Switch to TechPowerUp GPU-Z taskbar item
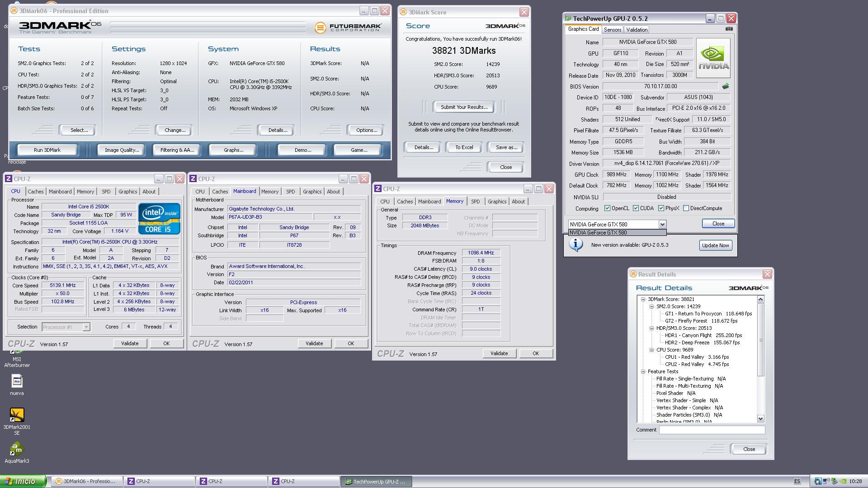 click(x=376, y=482)
